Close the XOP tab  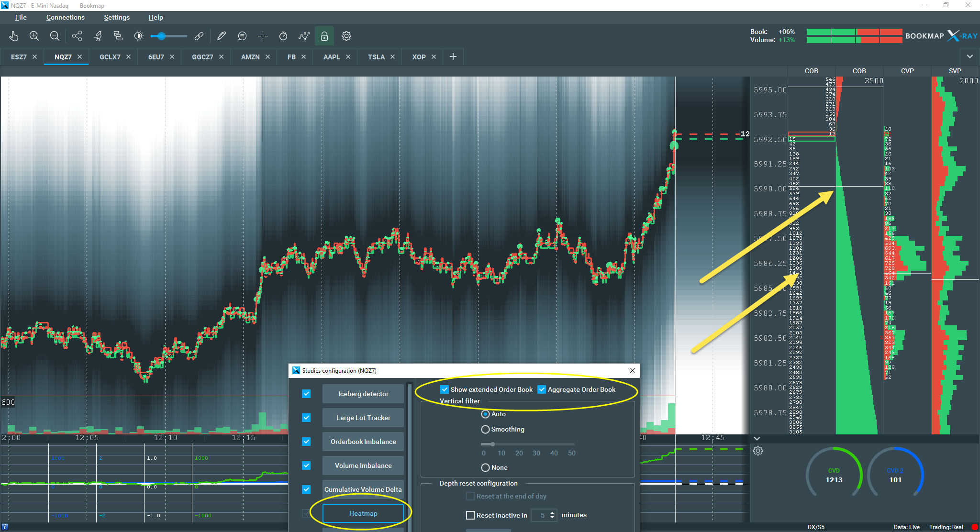(434, 56)
